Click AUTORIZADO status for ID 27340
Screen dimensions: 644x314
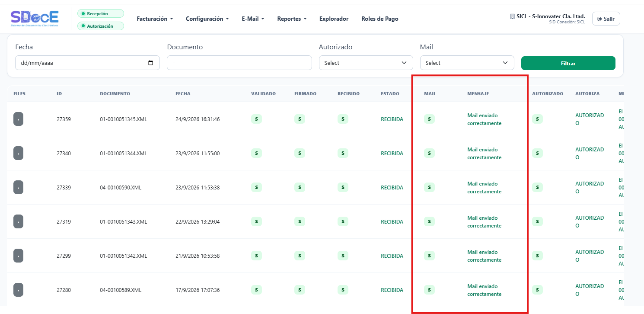tap(590, 154)
